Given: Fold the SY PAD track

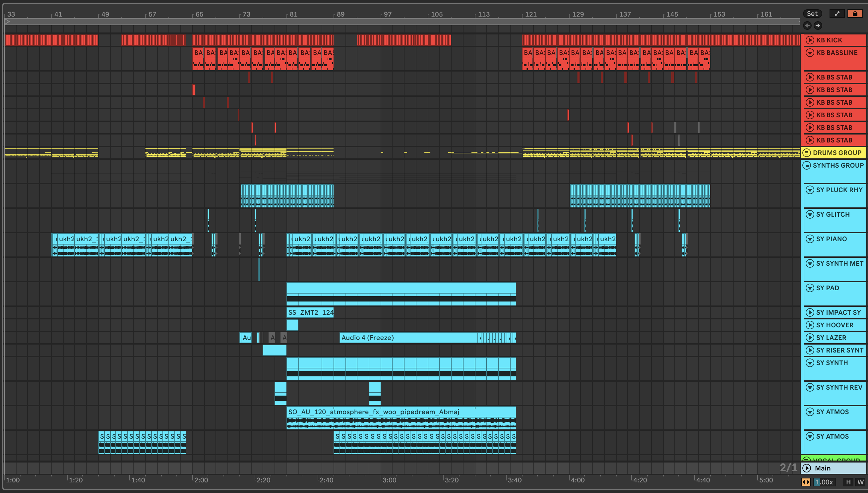Looking at the screenshot, I should 810,288.
